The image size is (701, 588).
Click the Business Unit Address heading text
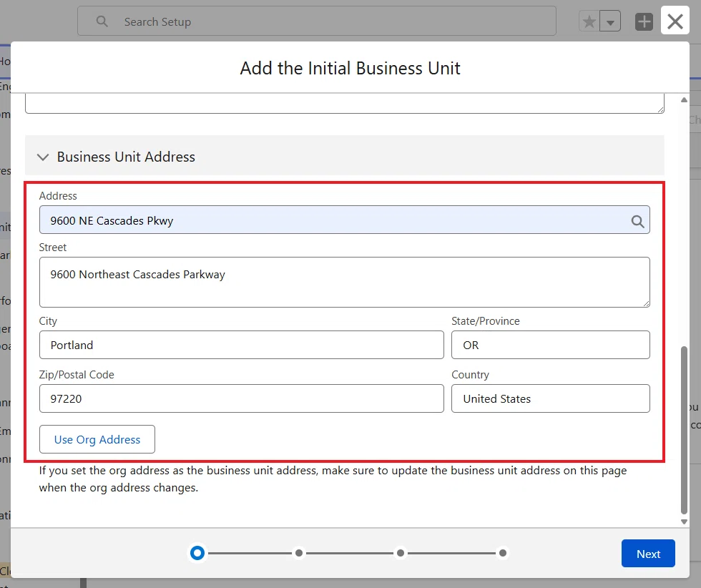tap(126, 157)
